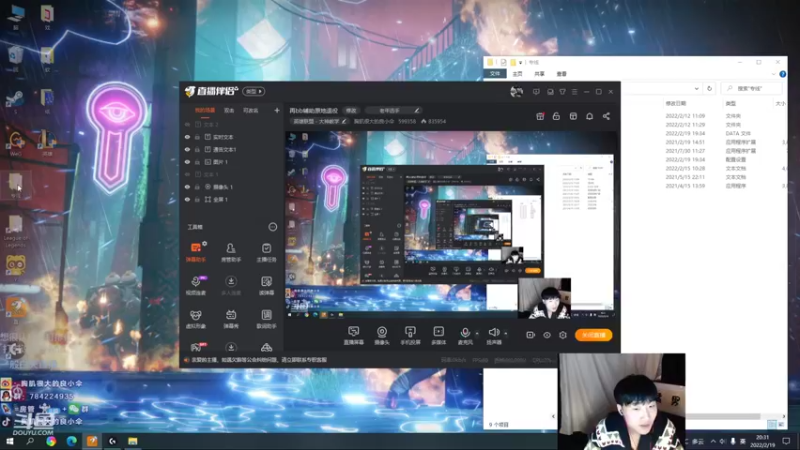Open Chrome from the taskbar

coord(51,441)
